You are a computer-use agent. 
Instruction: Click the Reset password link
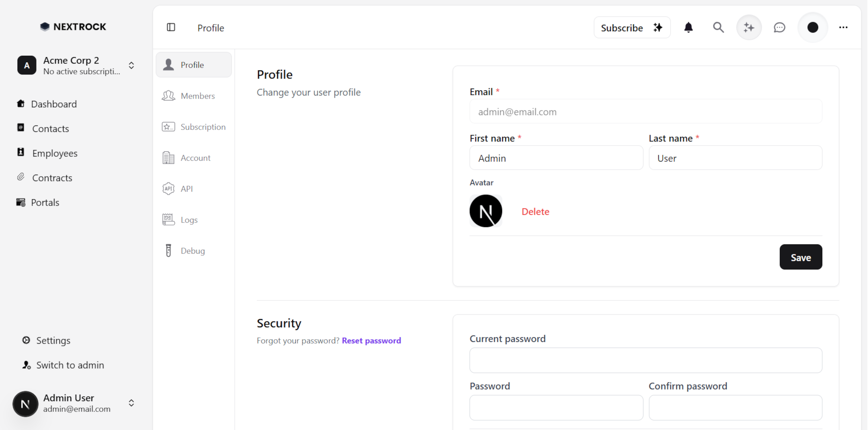[x=371, y=340]
